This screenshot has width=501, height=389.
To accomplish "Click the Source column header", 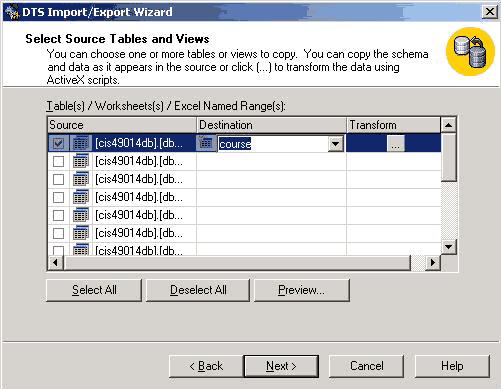I will tap(122, 125).
